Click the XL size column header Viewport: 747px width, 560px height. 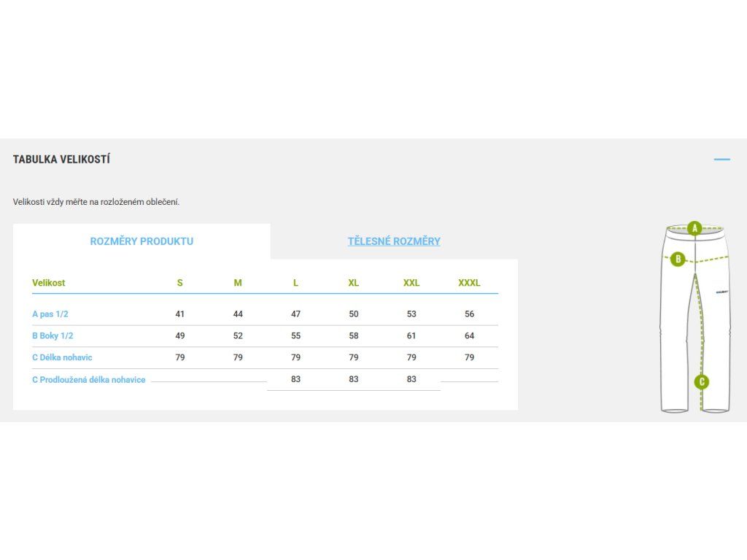pyautogui.click(x=354, y=283)
